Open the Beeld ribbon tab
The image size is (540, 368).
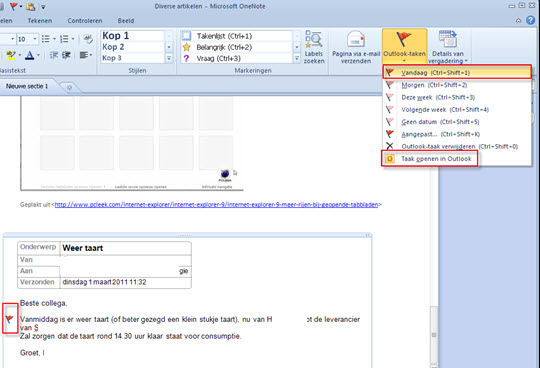pyautogui.click(x=126, y=21)
